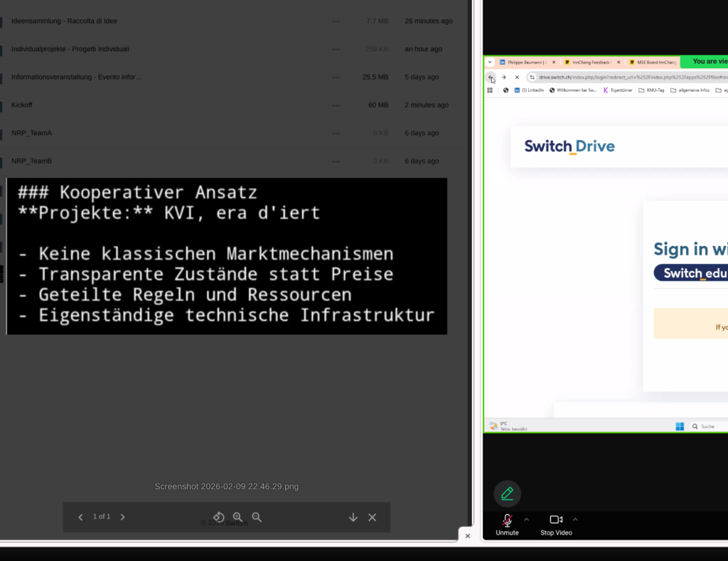Open the Ideensammlung - Raccolta di Idee folder
The image size is (728, 561).
pyautogui.click(x=64, y=21)
